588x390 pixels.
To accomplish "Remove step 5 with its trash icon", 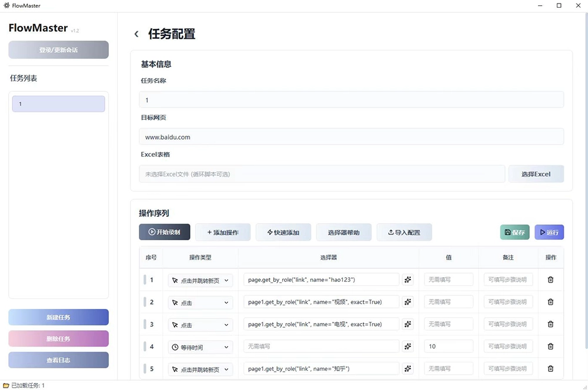I will click(550, 369).
